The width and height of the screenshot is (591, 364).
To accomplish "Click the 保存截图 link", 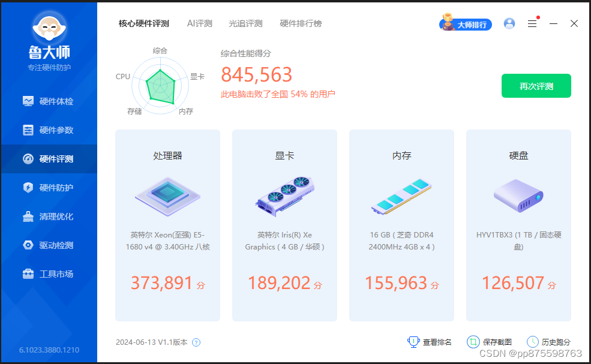I will [489, 342].
